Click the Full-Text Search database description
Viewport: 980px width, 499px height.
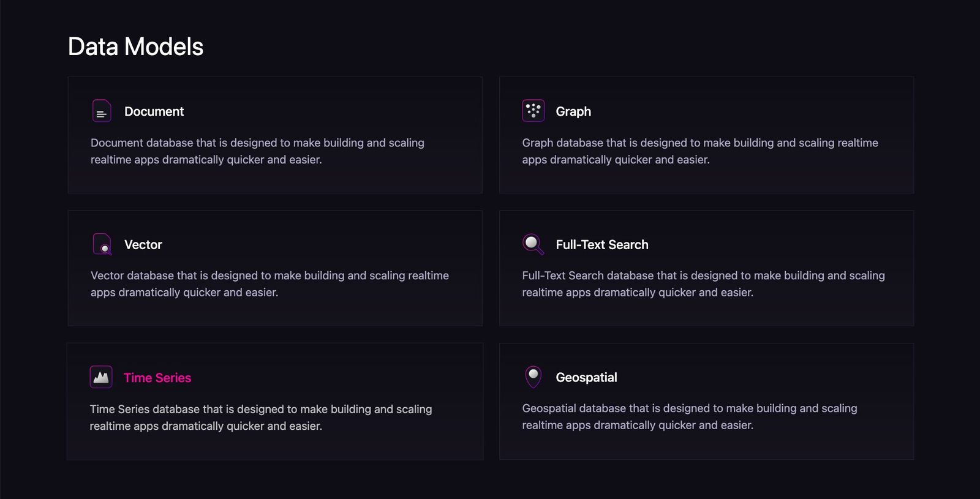point(703,284)
